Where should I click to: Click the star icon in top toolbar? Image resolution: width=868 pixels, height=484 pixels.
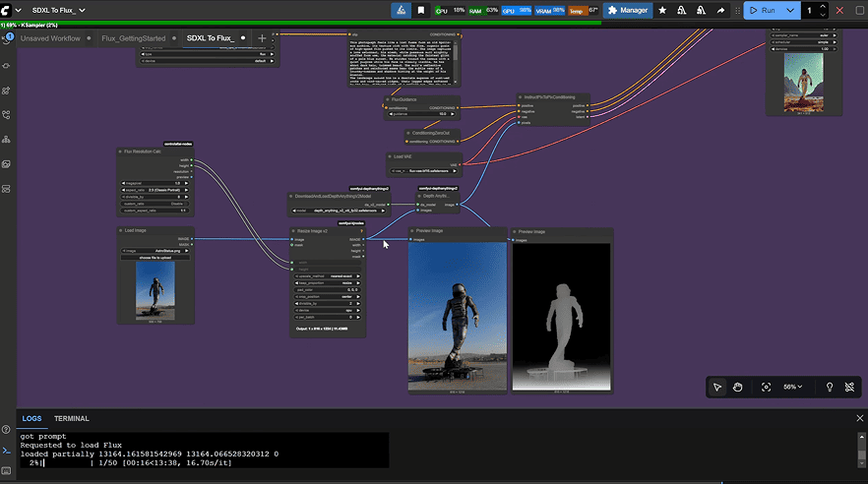662,10
